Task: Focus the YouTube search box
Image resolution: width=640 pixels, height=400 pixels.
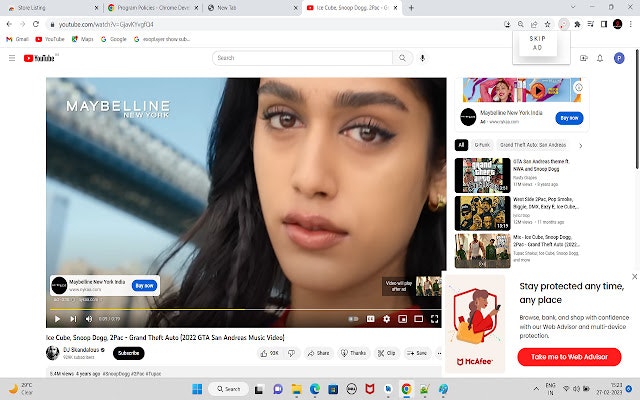Action: click(x=302, y=58)
